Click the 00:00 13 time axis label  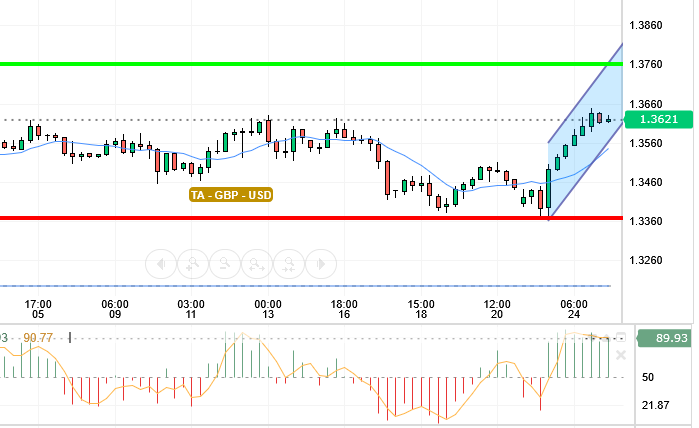click(x=268, y=309)
